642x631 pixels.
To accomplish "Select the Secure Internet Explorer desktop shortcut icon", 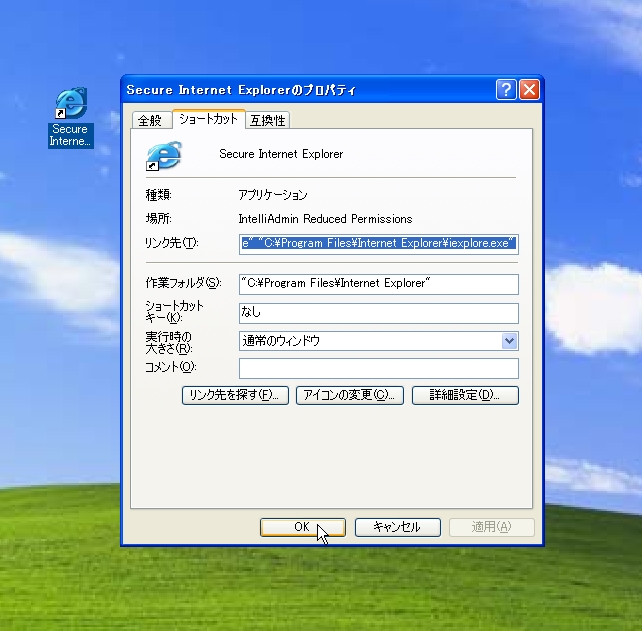I will pyautogui.click(x=71, y=103).
